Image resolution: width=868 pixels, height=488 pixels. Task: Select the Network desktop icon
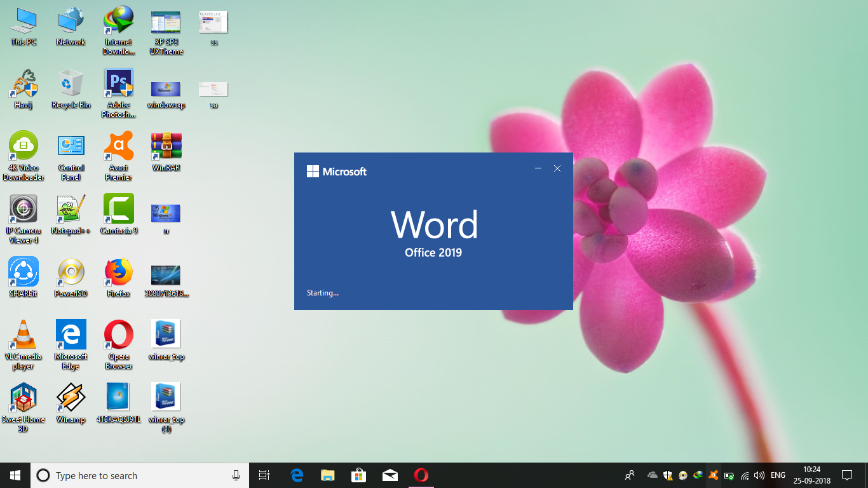[x=71, y=26]
